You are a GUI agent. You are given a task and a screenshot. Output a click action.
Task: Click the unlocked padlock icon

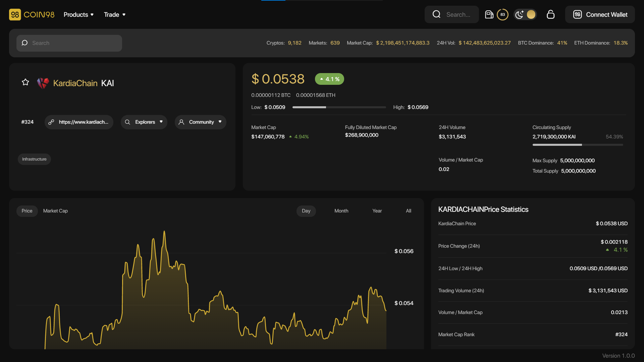[550, 14]
